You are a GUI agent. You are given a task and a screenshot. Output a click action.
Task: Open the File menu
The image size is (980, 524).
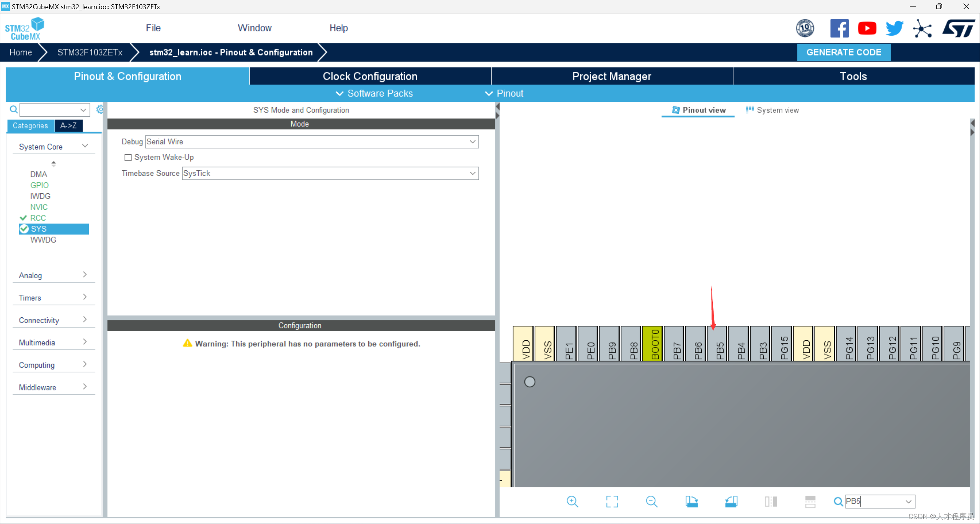153,28
